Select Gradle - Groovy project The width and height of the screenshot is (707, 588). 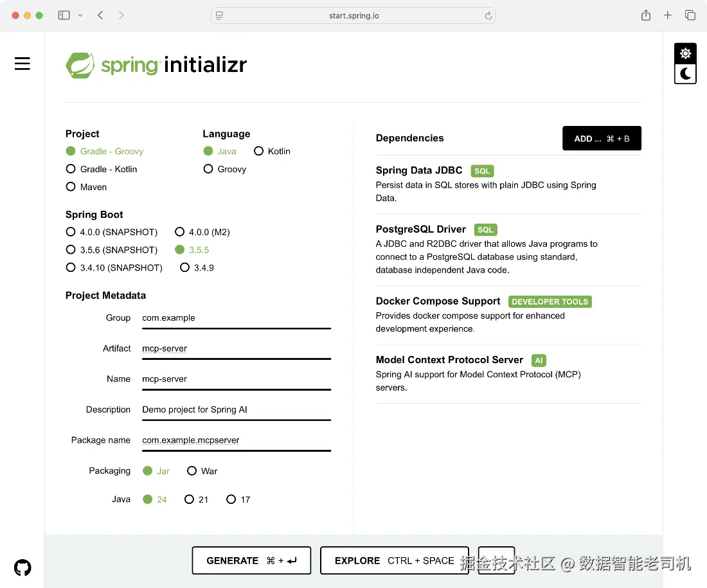105,151
